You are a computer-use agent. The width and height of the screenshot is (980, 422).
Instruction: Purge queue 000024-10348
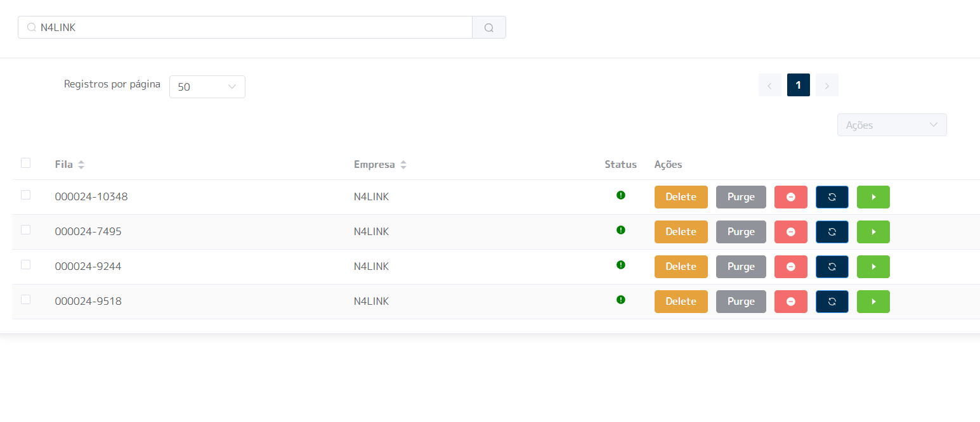[x=741, y=197]
